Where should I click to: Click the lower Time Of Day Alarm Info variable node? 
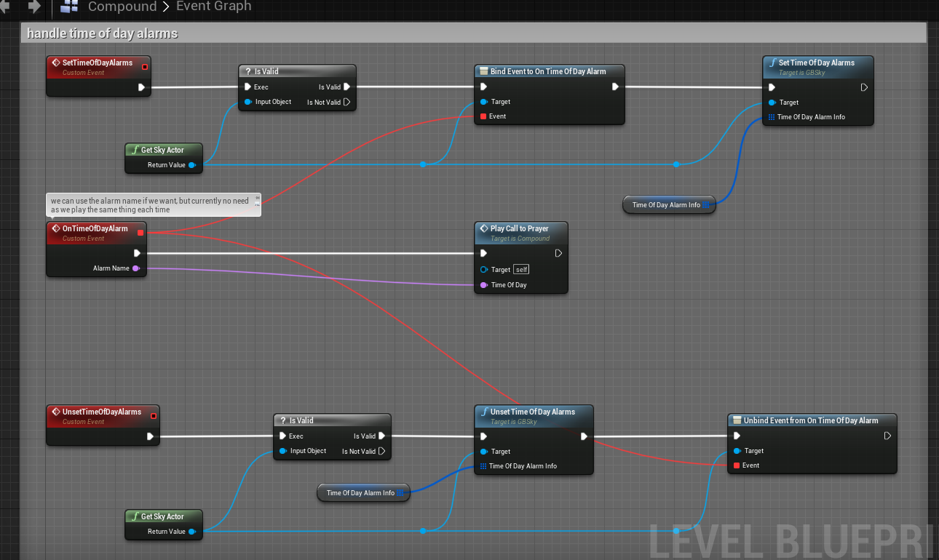click(360, 493)
